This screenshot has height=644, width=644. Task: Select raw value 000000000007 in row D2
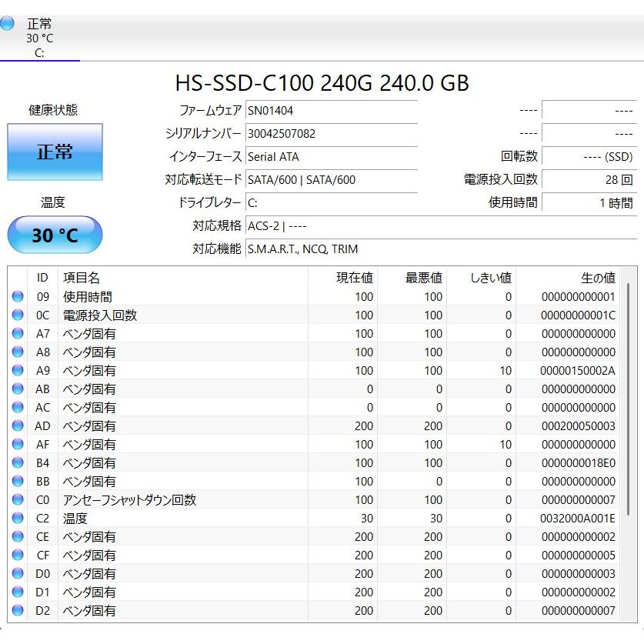579,611
